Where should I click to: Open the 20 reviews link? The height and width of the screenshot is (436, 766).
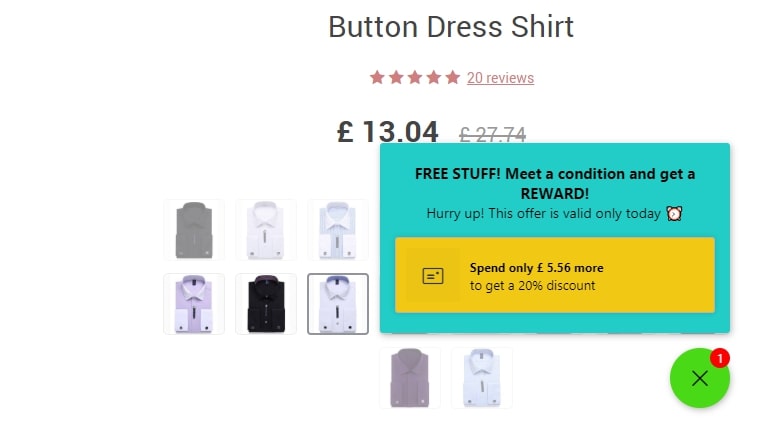click(500, 78)
